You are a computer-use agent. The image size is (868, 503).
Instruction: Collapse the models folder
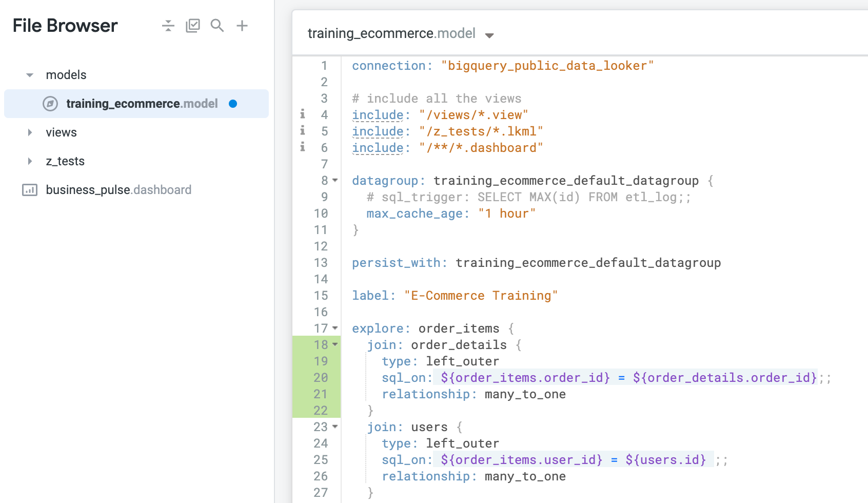pos(29,74)
